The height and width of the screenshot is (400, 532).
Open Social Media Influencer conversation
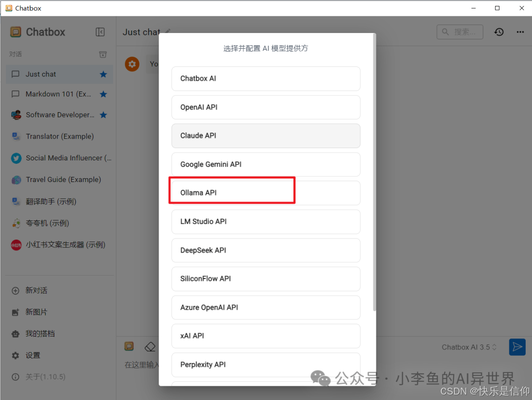pos(60,158)
